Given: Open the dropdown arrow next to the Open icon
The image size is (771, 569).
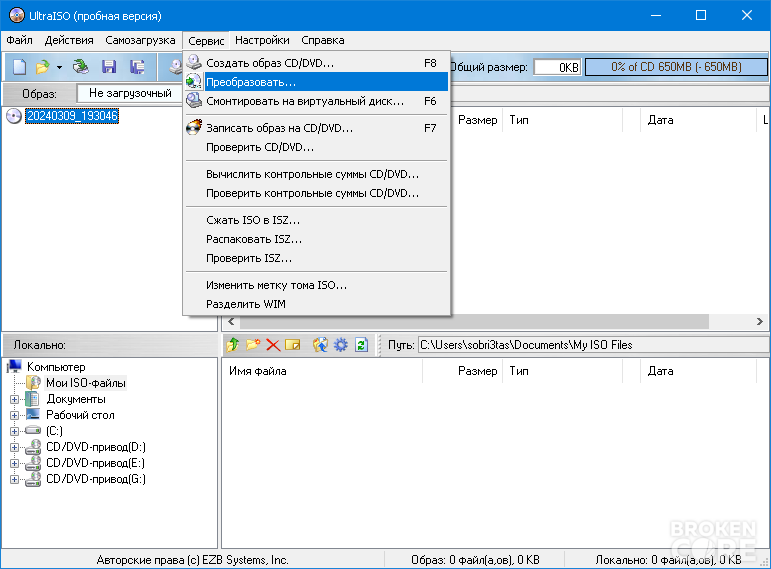Looking at the screenshot, I should coord(59,67).
